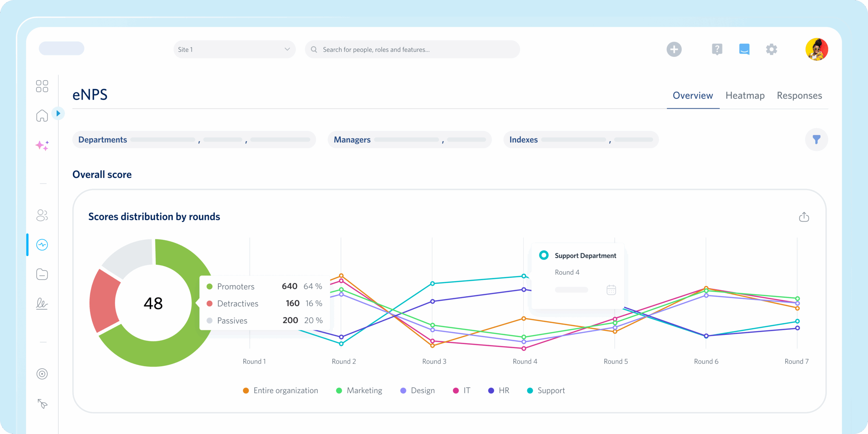
Task: Click the search for people input field
Action: tap(412, 50)
